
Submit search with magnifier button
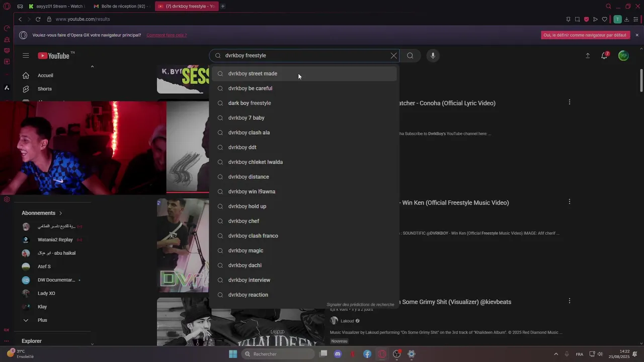coord(410,55)
